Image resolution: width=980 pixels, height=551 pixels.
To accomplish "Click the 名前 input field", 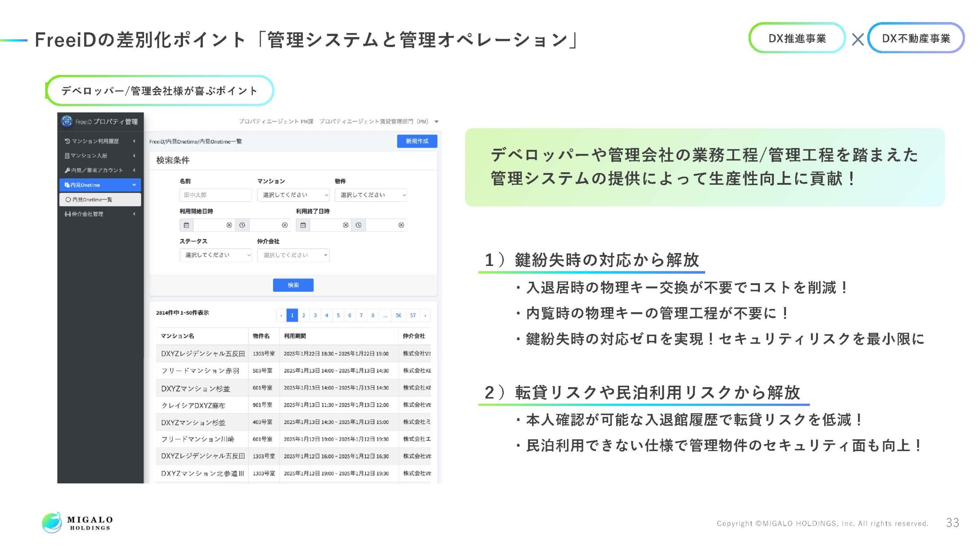I will click(216, 195).
